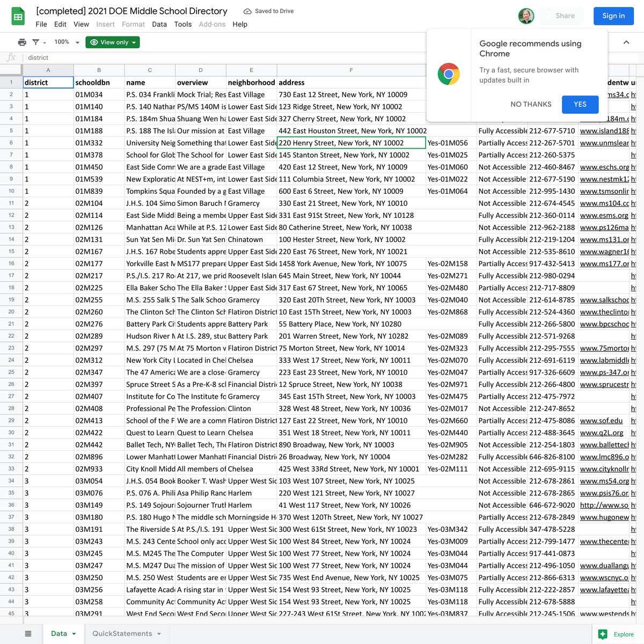The image size is (644, 644).
Task: Open the View menu
Action: point(81,24)
